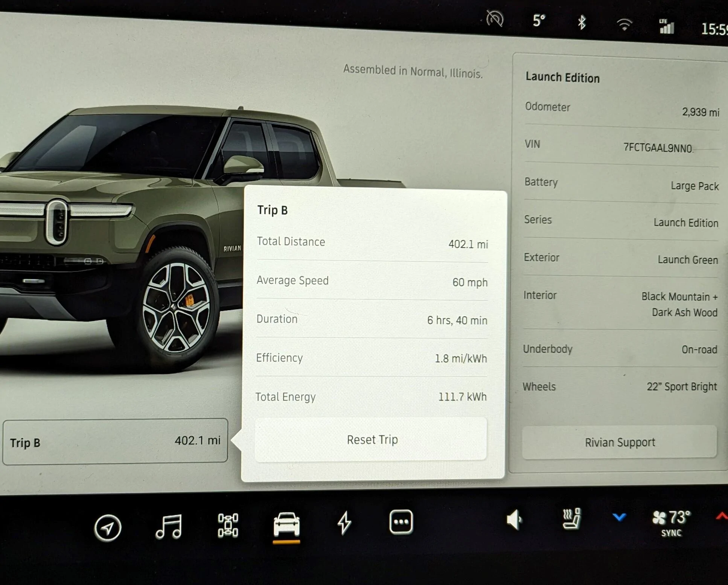The image size is (728, 585).
Task: Raise temperature with red up chevron
Action: point(722,516)
